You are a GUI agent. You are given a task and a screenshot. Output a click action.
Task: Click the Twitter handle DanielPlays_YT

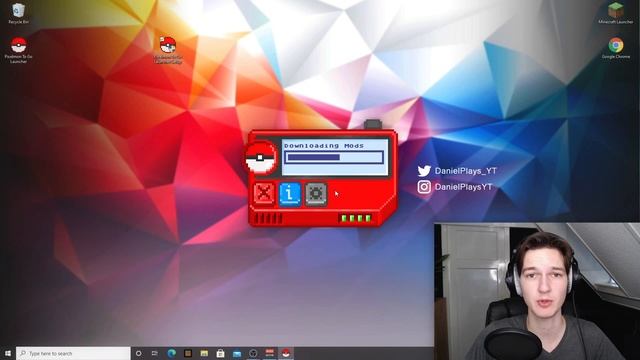(x=465, y=171)
